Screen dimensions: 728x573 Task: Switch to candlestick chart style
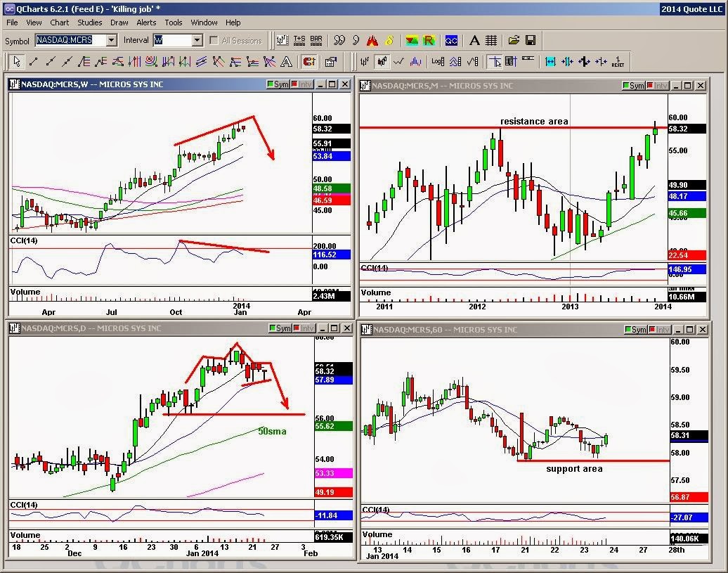tap(382, 61)
